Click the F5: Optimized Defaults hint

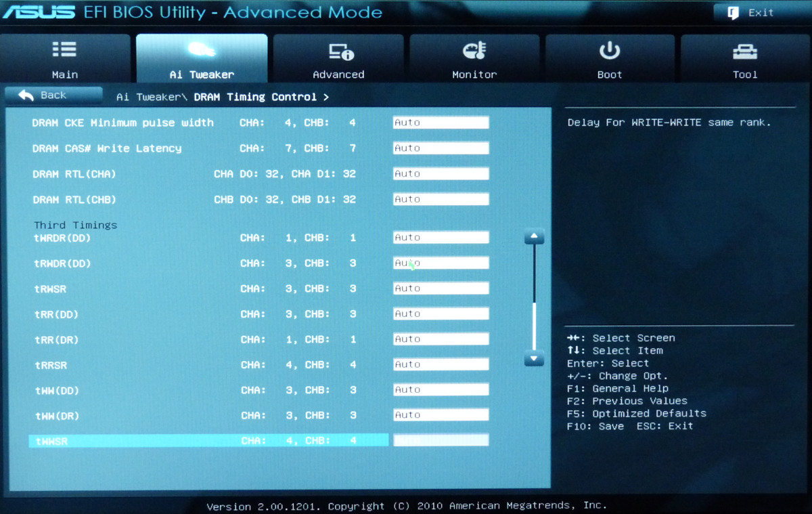[x=637, y=413]
